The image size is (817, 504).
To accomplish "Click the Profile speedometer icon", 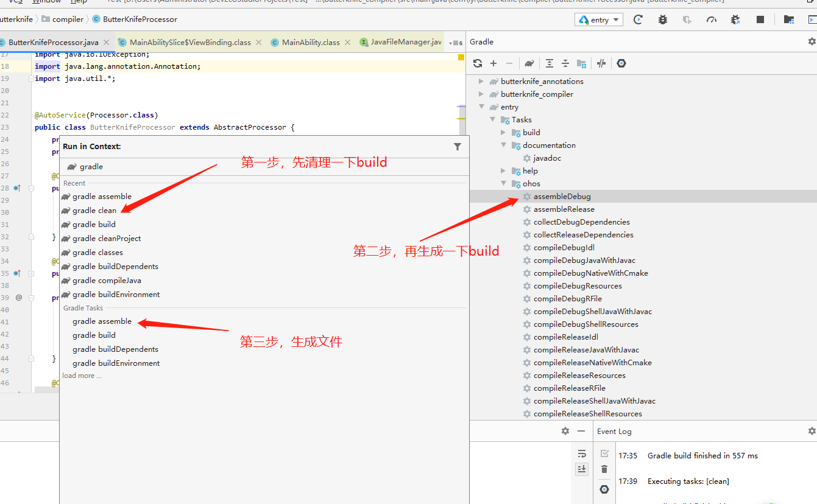I will coord(712,19).
